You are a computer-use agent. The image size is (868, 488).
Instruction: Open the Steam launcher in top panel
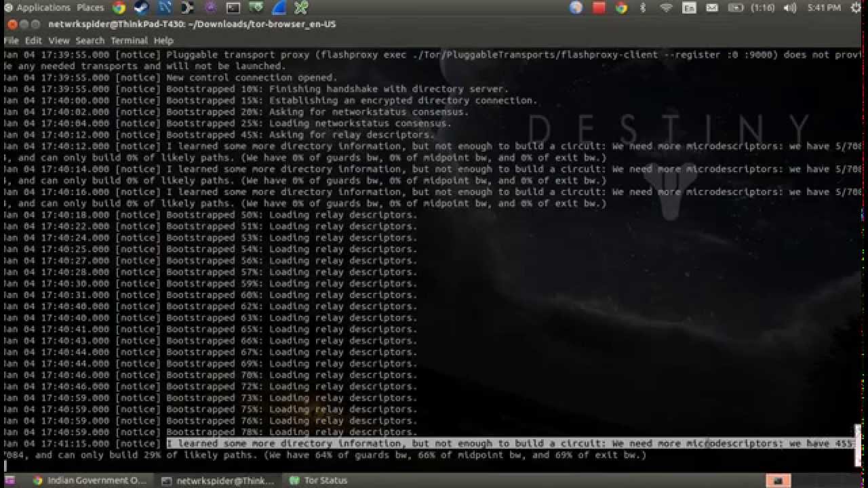point(142,8)
